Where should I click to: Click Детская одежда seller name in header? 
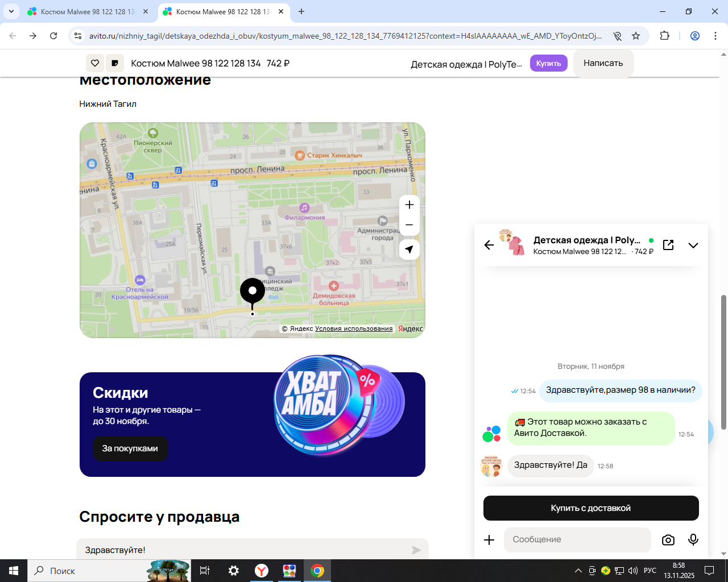466,64
